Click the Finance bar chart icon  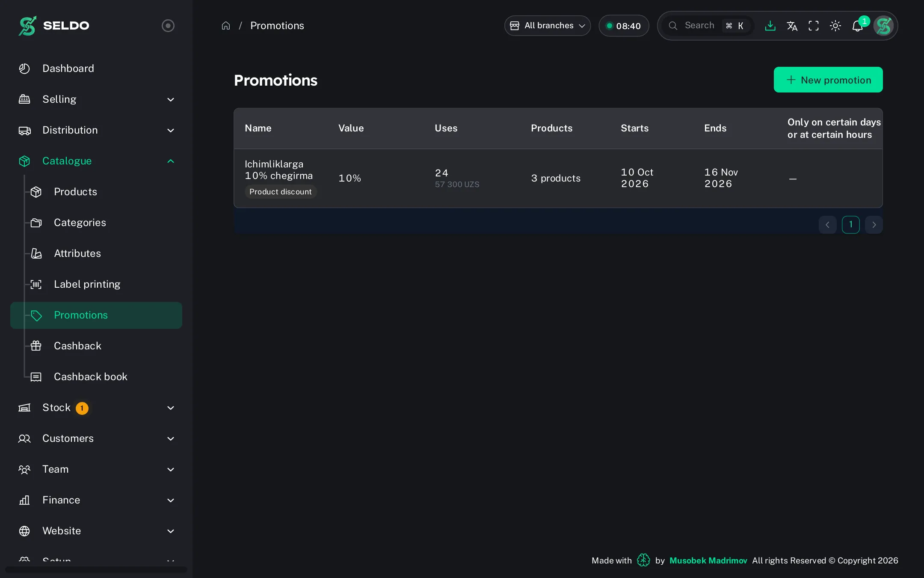(24, 500)
